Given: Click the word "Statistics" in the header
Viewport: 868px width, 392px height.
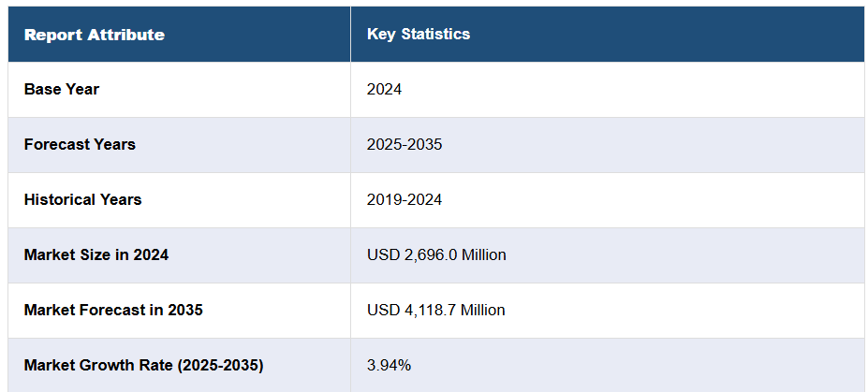Looking at the screenshot, I should (435, 35).
